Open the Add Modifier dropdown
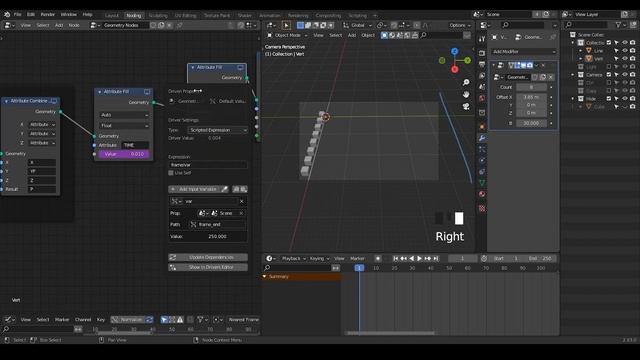 (x=524, y=52)
